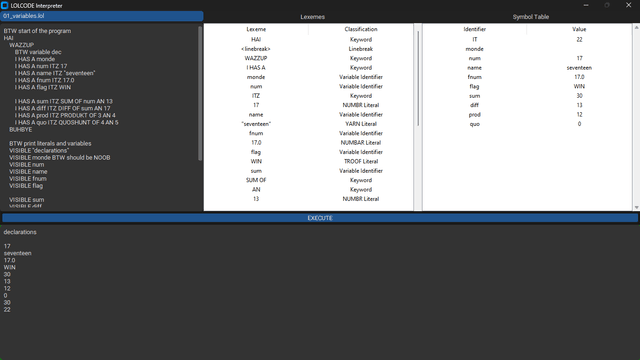Minimize the LOLCODE Interpreter window
640x360 pixels.
click(x=586, y=5)
